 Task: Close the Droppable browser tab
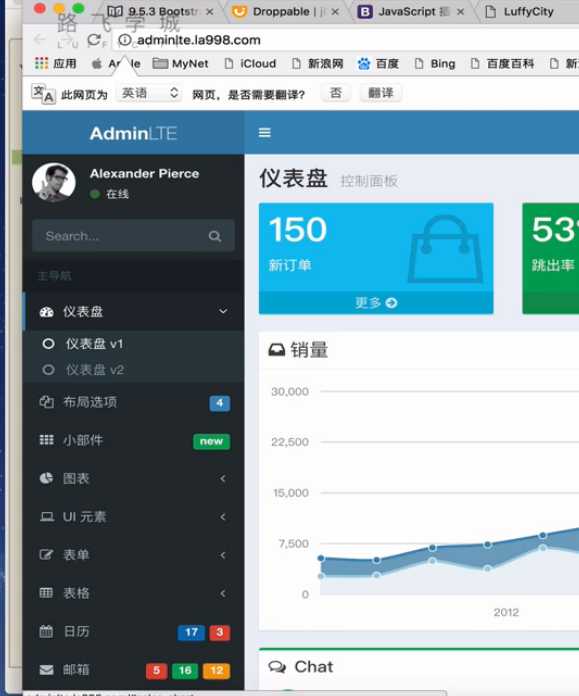[x=335, y=12]
